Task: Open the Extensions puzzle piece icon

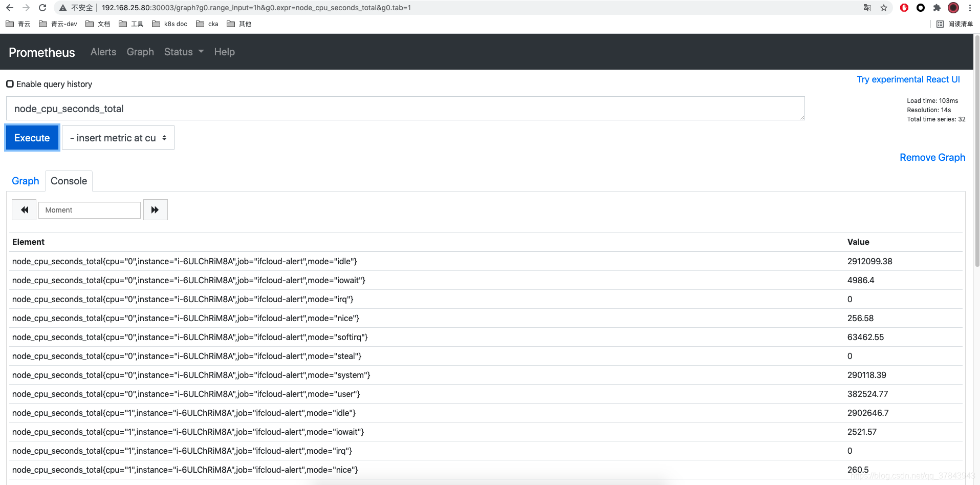Action: [937, 8]
